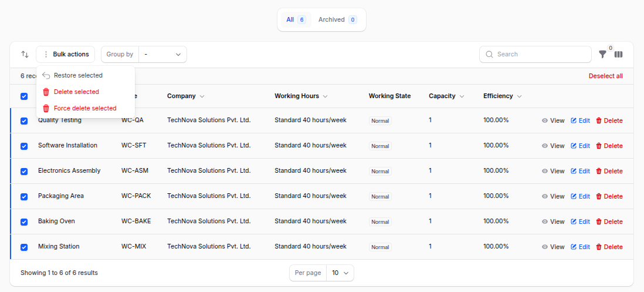The image size is (644, 292).
Task: Edit the Electronics Assembly row
Action: point(580,171)
